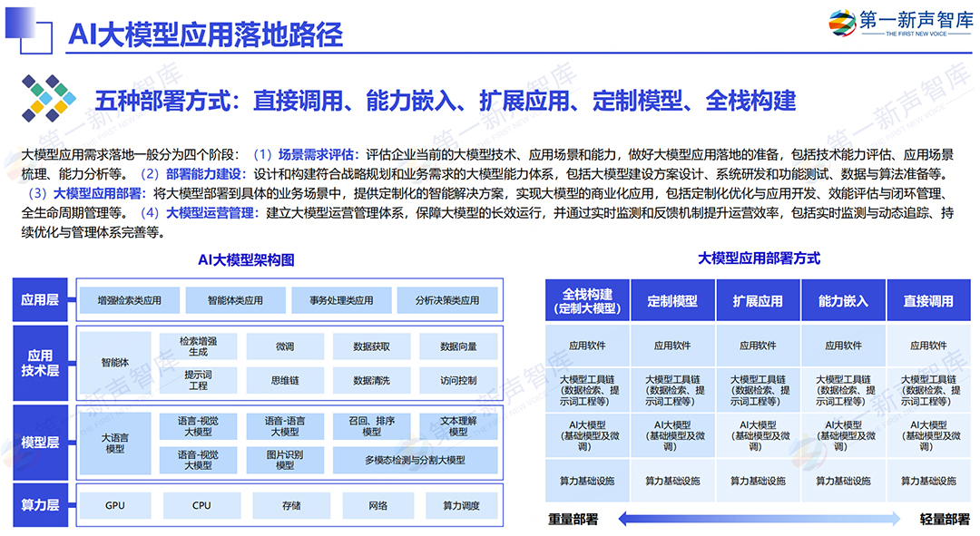The height and width of the screenshot is (536, 980).
Task: Click the 增强检索类应用 box
Action: (130, 300)
